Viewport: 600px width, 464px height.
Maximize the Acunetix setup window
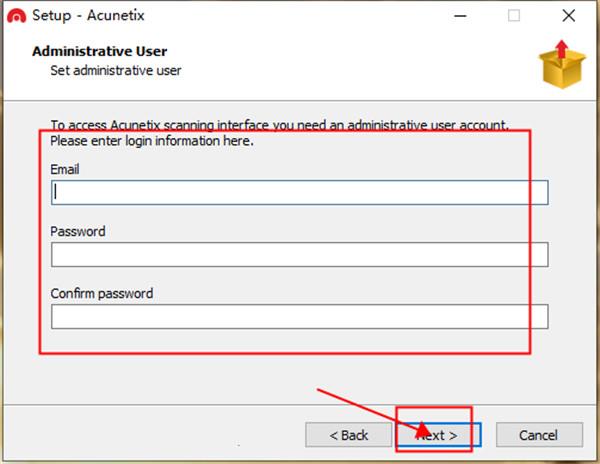point(514,16)
